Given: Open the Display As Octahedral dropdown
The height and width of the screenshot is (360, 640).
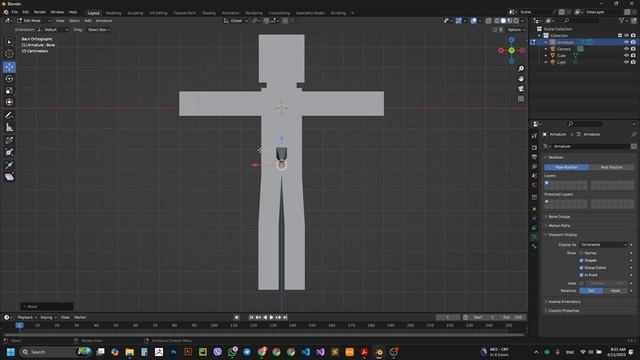Looking at the screenshot, I should coord(603,244).
